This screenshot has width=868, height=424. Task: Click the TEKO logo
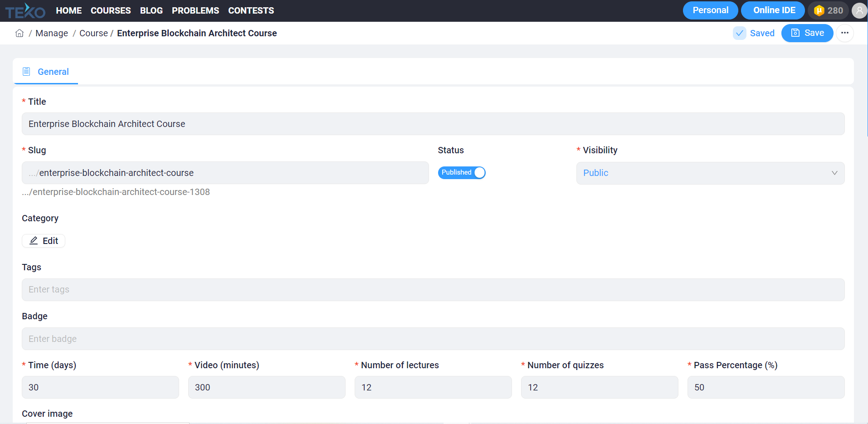tap(25, 10)
